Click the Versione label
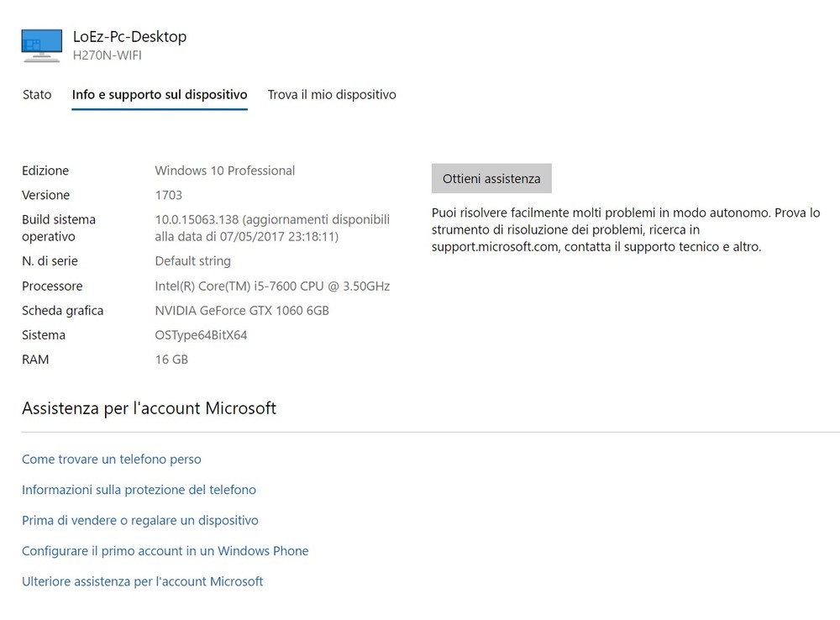The height and width of the screenshot is (620, 840). coord(46,195)
